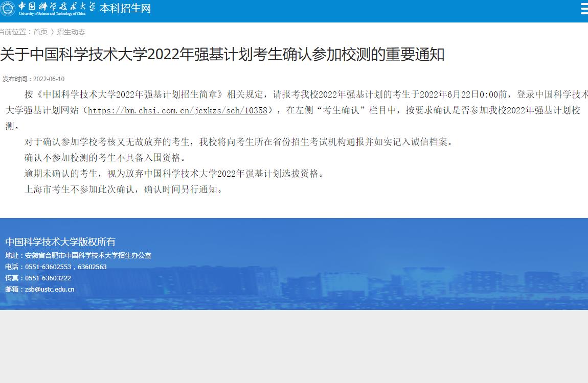Click the 中国科学技术大学 calligraphy name in header

[x=57, y=6]
